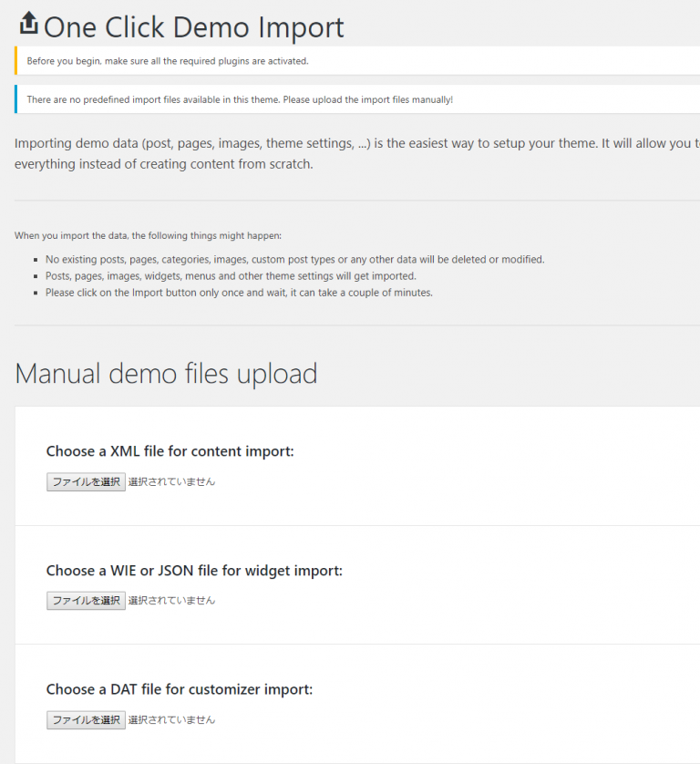This screenshot has height=764, width=700.
Task: Click the ファイルを選択 button for XML content import
Action: (86, 481)
